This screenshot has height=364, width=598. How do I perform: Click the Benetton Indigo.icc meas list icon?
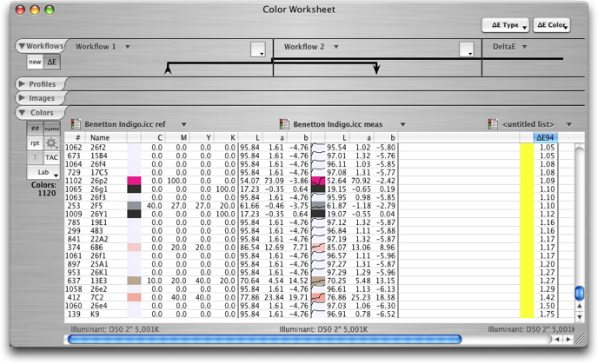click(284, 124)
